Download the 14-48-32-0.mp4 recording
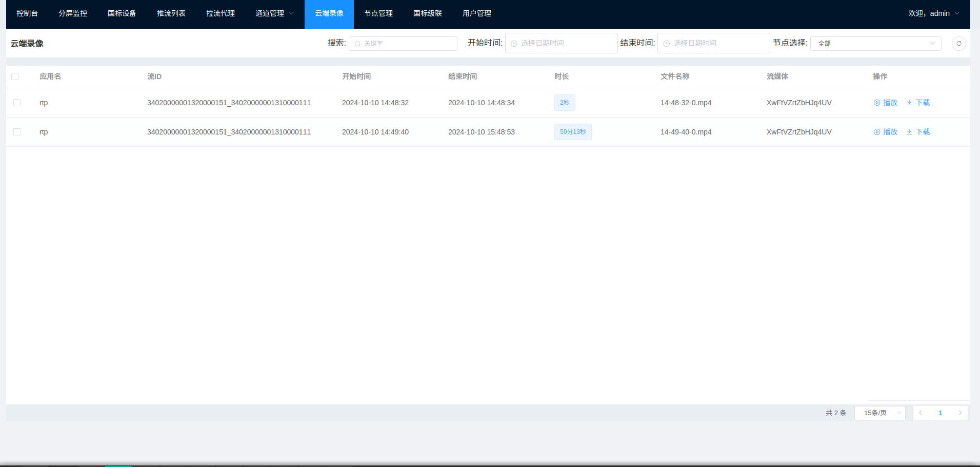The image size is (980, 467). pyautogui.click(x=918, y=103)
